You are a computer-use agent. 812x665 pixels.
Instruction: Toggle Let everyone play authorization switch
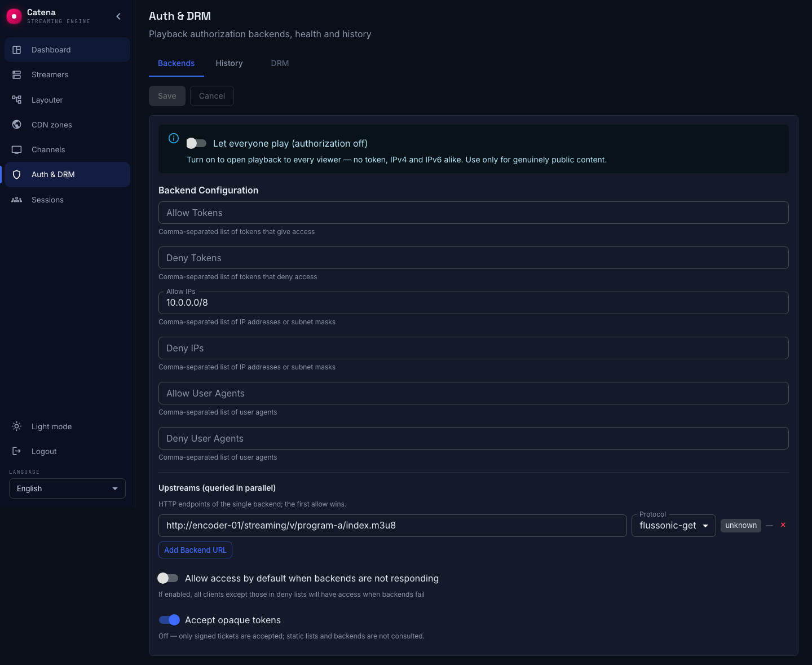click(196, 143)
